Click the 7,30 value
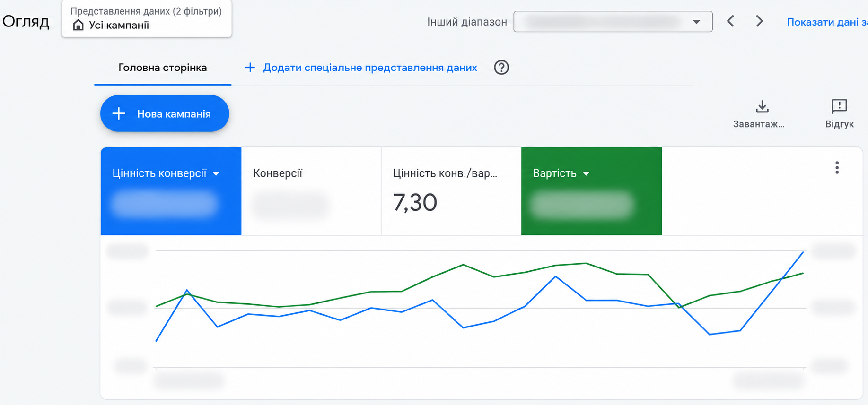The width and height of the screenshot is (868, 405). point(415,203)
